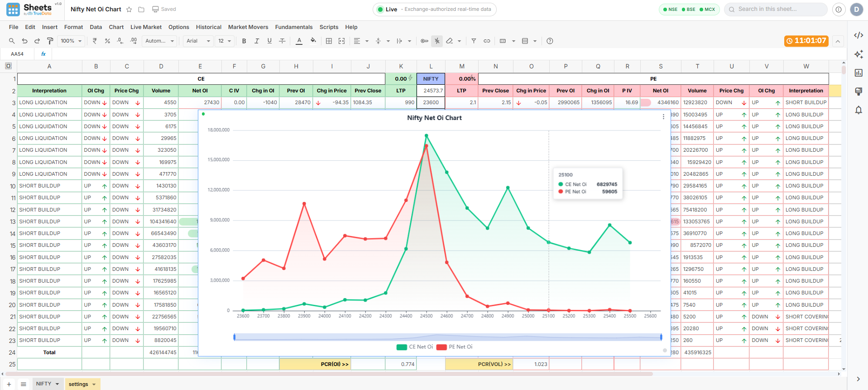Toggle bold formatting

coord(244,41)
